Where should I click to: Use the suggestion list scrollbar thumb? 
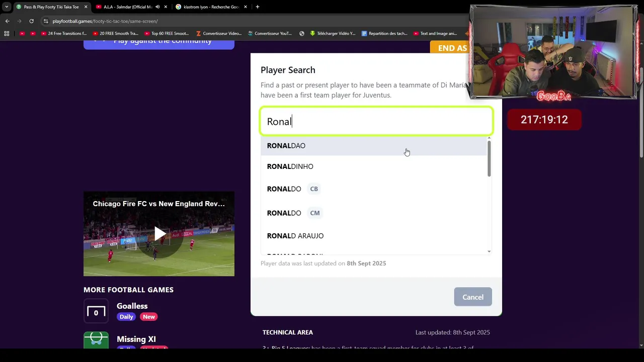tap(489, 159)
